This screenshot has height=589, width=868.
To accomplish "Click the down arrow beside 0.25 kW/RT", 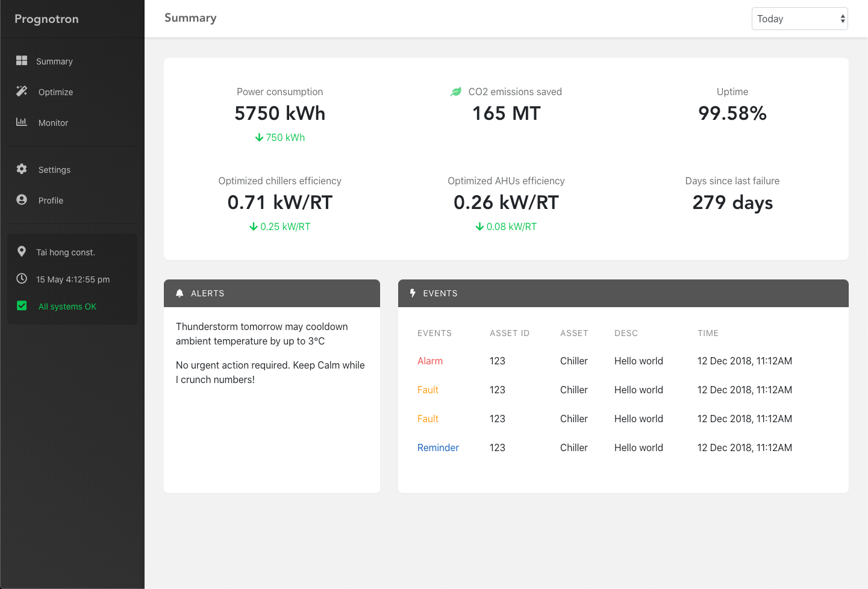I will pos(254,226).
